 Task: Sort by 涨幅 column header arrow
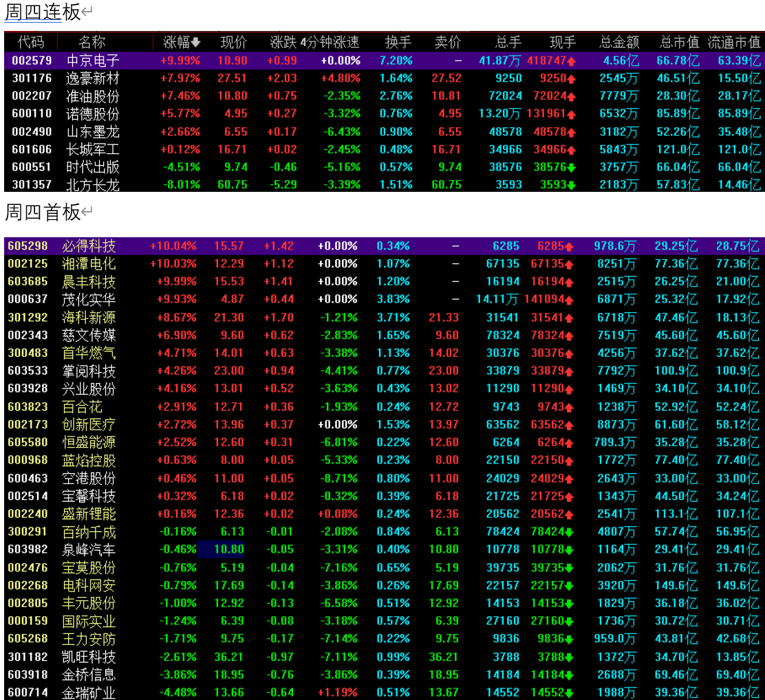[195, 43]
